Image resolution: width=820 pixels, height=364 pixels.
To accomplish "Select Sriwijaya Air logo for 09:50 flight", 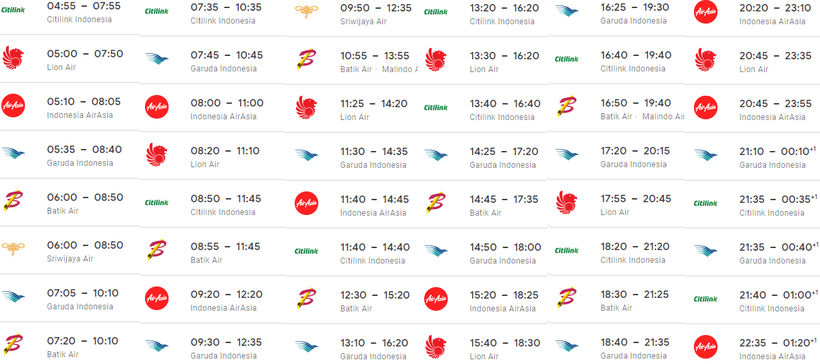I will [x=307, y=12].
